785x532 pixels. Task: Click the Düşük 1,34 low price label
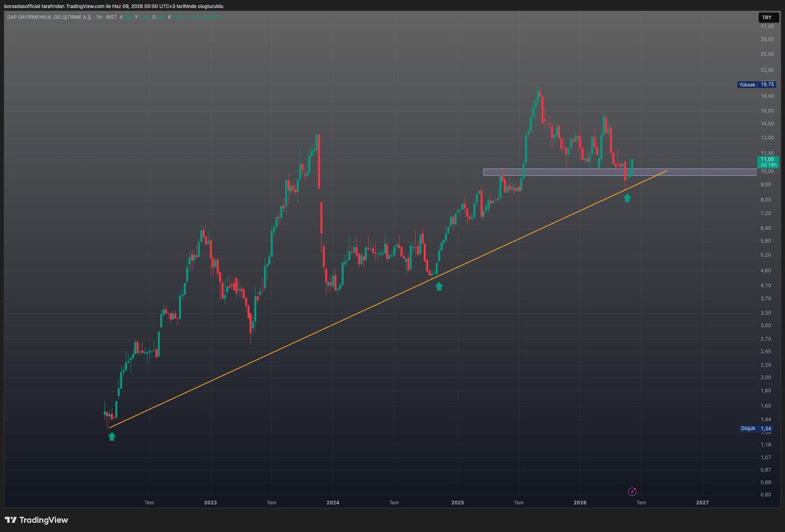tap(756, 429)
